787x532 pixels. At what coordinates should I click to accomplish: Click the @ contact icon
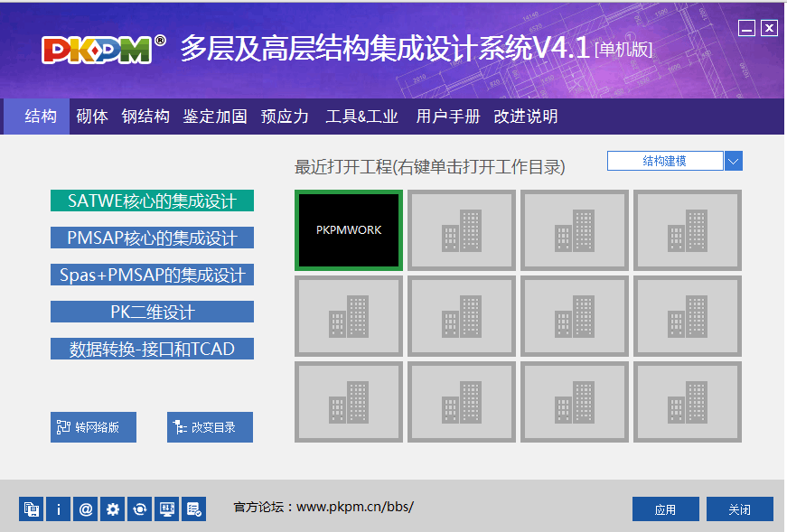tap(85, 509)
